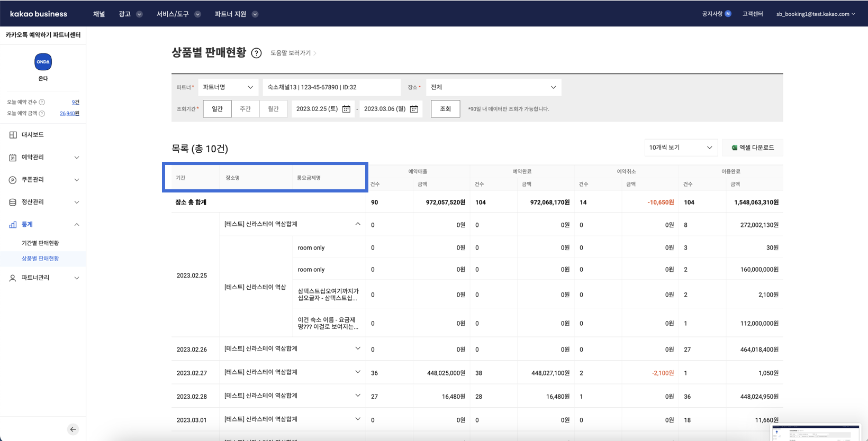This screenshot has width=868, height=441.
Task: Open the 채널 top menu item
Action: [x=99, y=14]
